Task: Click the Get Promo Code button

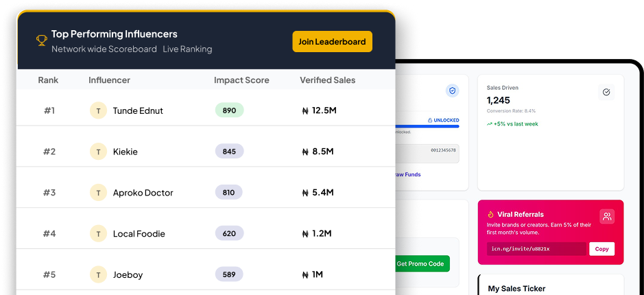Action: (x=421, y=263)
